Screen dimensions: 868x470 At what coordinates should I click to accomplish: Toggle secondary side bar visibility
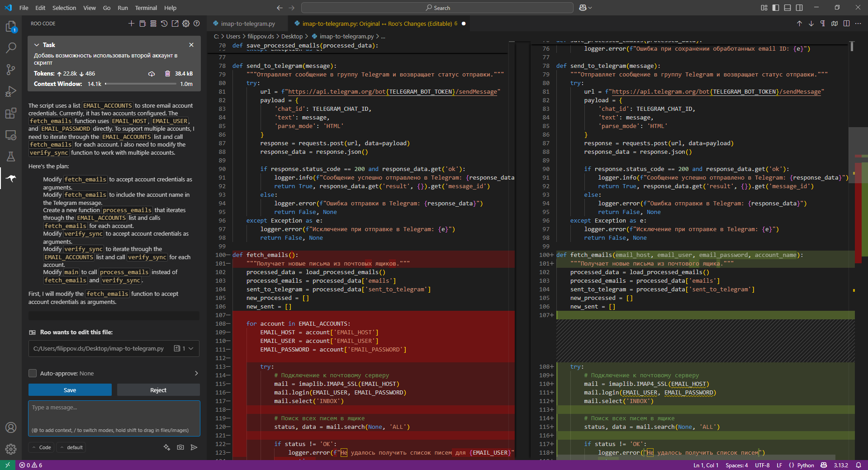(799, 8)
